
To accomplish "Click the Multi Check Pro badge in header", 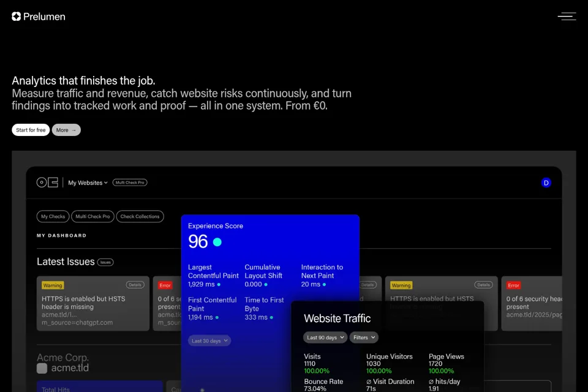I will [x=130, y=183].
